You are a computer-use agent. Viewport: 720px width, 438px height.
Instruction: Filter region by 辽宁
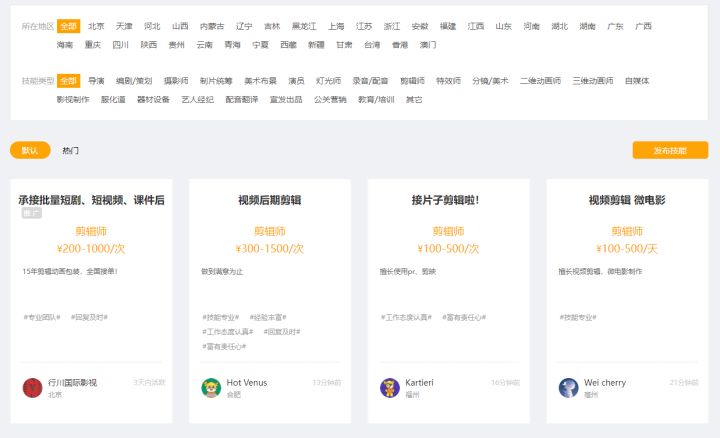244,26
